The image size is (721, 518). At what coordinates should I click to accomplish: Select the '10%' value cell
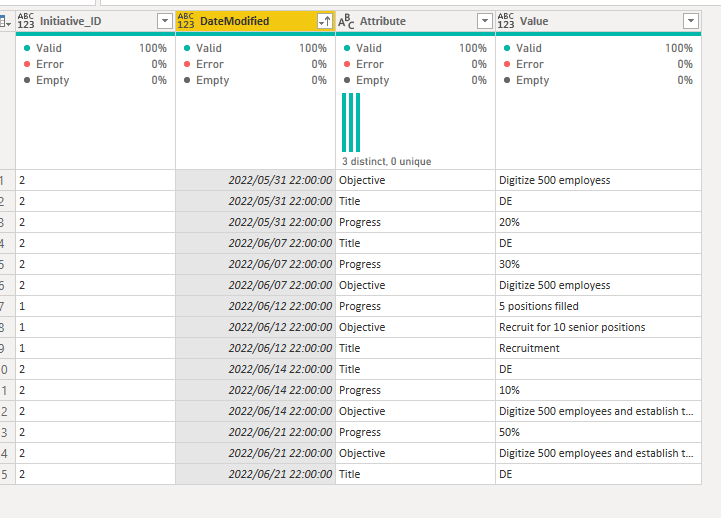[598, 390]
